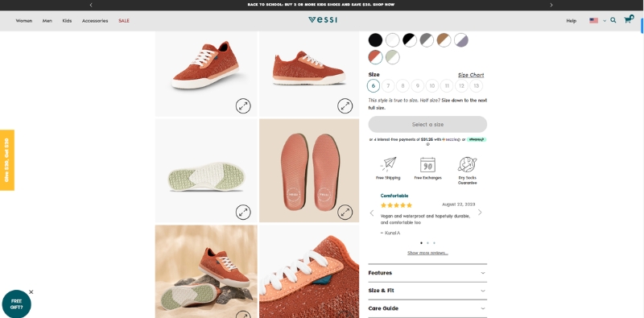Screen dimensions: 644x318
Task: Select size 9
Action: coord(417,86)
